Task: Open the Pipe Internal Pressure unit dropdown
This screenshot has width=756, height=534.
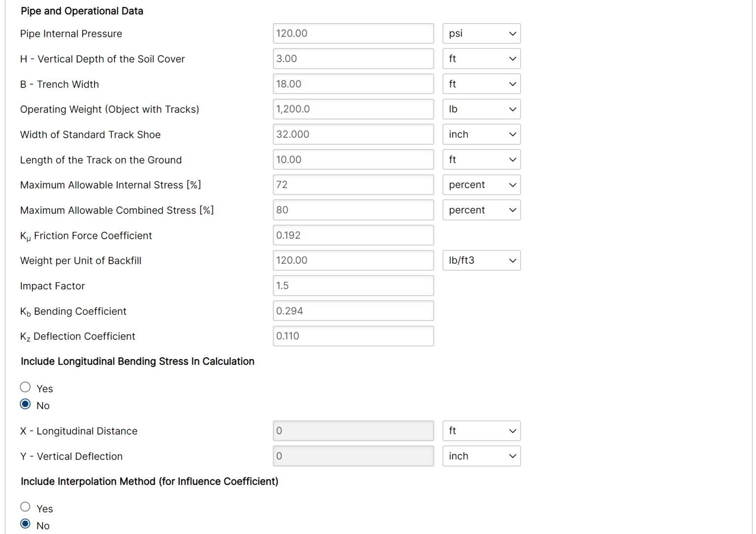Action: [x=481, y=33]
